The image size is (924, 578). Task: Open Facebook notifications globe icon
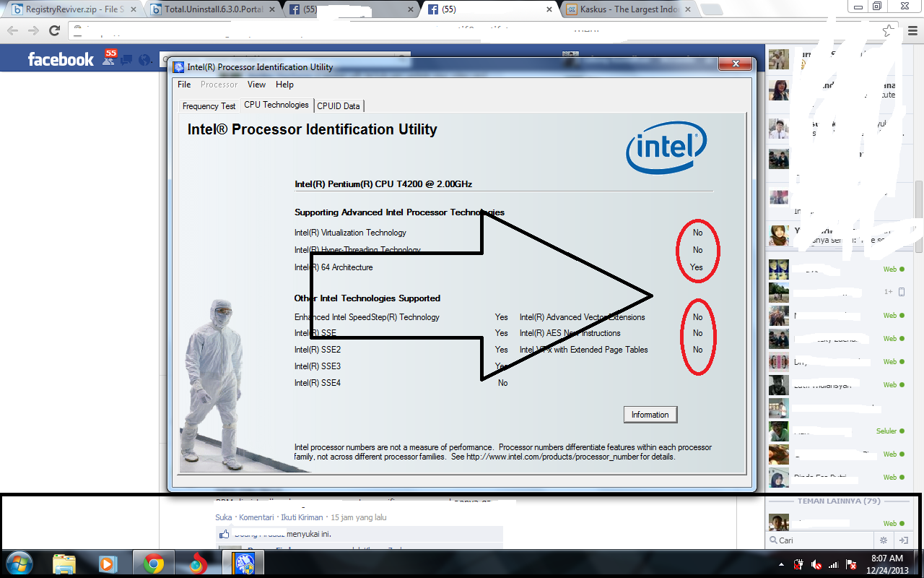point(145,60)
